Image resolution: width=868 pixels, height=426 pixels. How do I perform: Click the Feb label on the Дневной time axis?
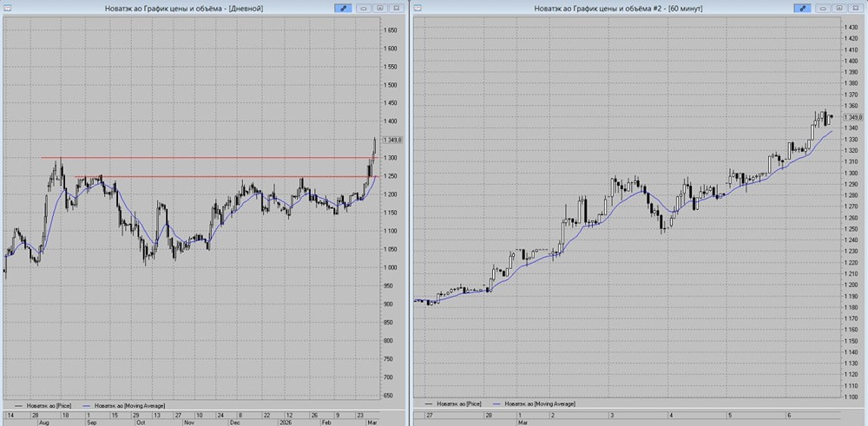(x=325, y=422)
